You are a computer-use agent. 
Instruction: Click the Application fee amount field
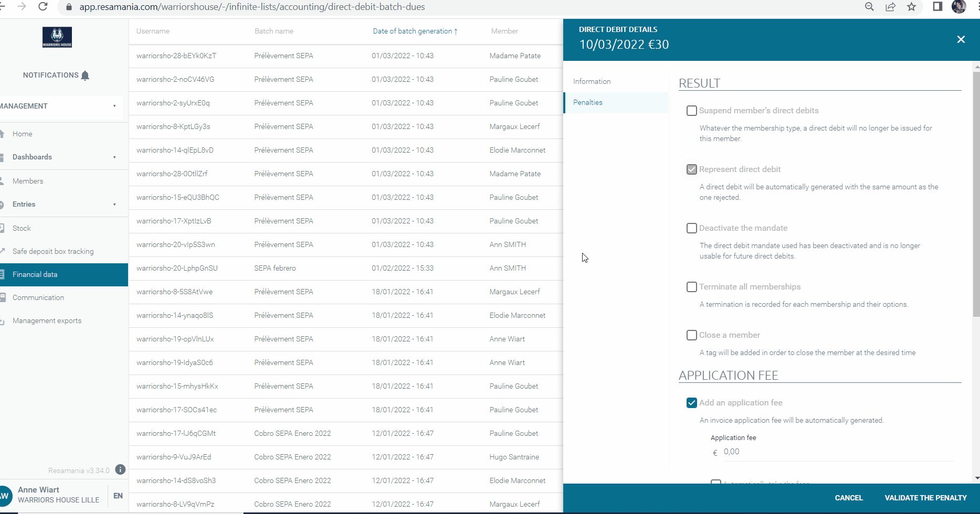[x=838, y=452]
